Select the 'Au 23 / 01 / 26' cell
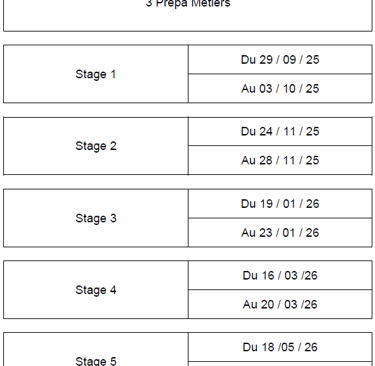Viewport: 375px width, 366px height. coord(280,233)
